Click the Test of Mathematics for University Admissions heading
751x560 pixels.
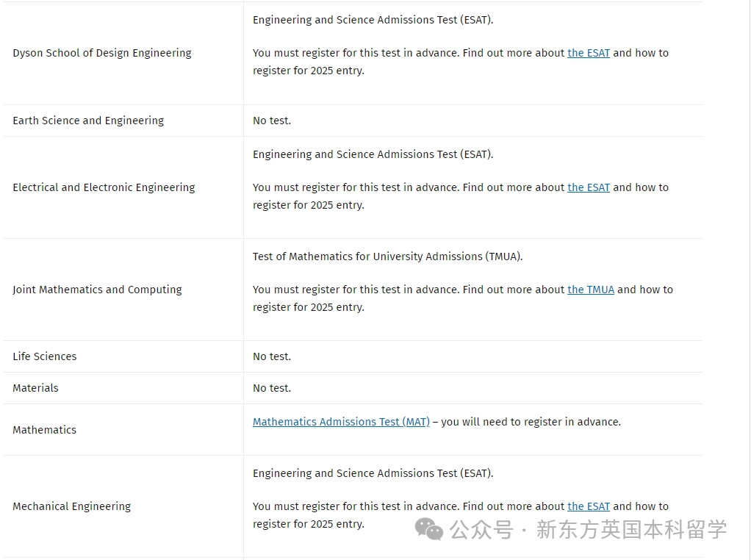(x=387, y=256)
